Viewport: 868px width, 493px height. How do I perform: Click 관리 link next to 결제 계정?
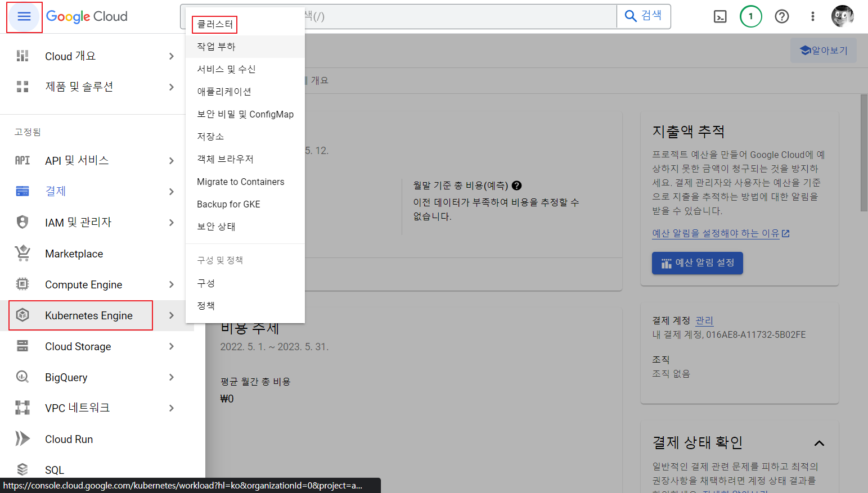[704, 320]
